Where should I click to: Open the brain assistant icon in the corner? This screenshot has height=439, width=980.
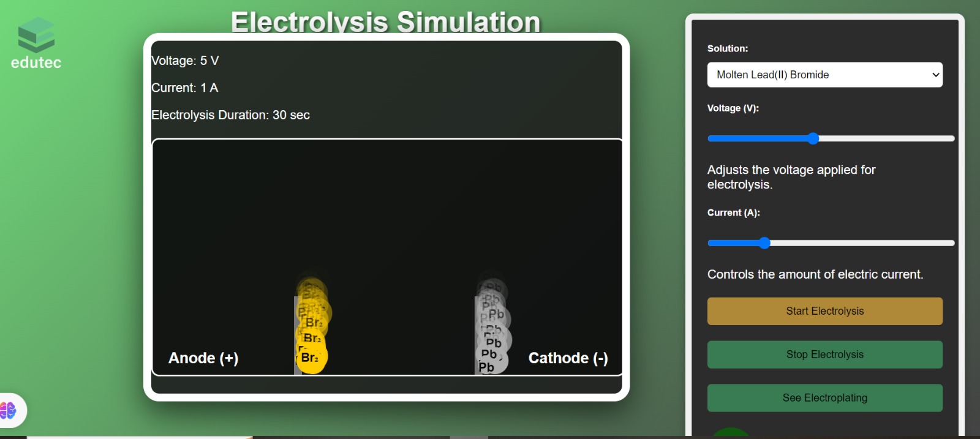8,410
